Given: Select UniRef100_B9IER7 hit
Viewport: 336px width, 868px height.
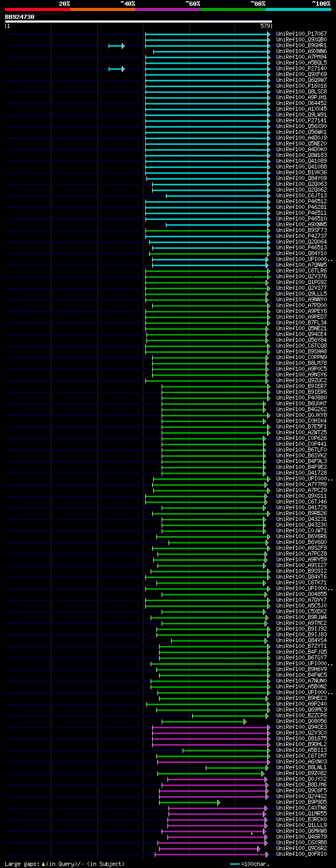Looking at the screenshot, I should click(x=301, y=386).
